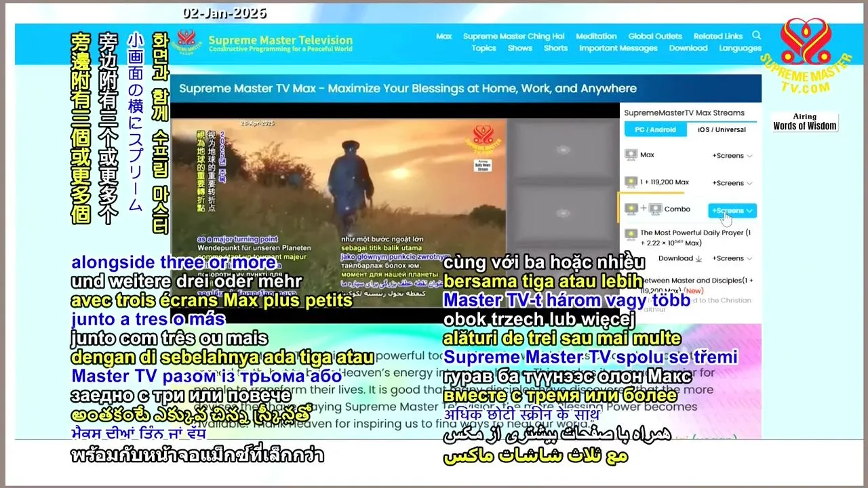Click the second monitor icon in the Combo row
The width and height of the screenshot is (868, 488).
655,209
